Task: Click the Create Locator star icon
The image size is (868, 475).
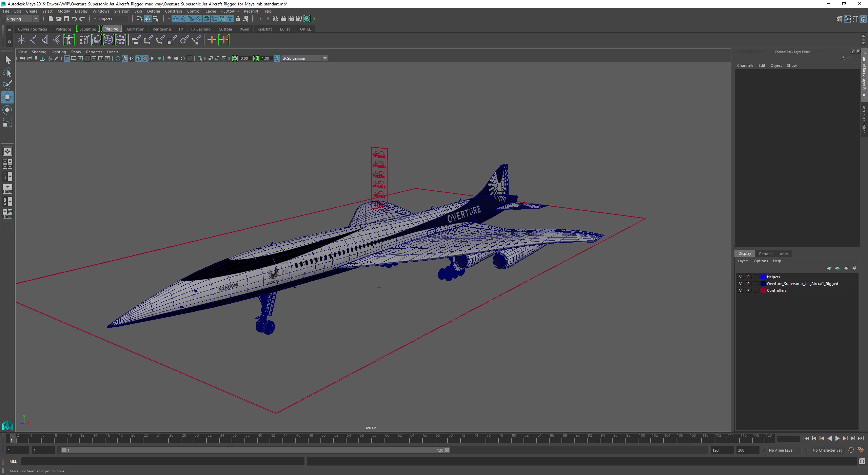Action: [x=21, y=40]
